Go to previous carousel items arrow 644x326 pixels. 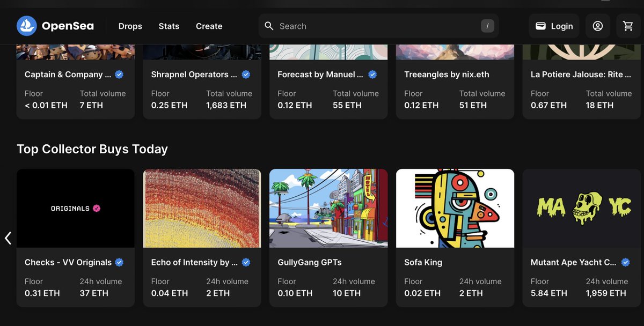[8, 238]
